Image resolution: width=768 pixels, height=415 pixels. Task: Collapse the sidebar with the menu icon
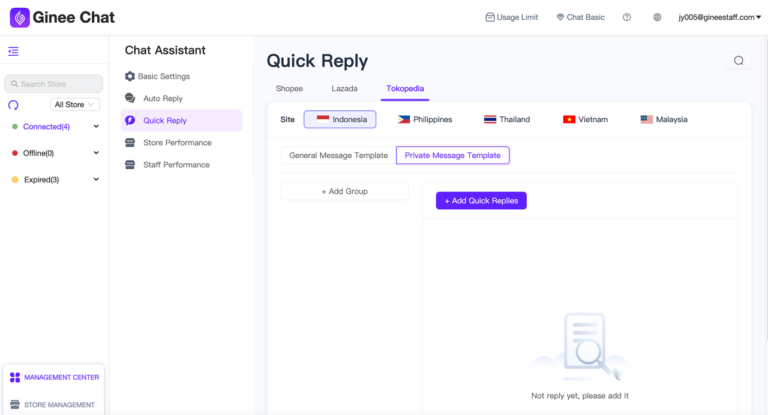coord(13,51)
